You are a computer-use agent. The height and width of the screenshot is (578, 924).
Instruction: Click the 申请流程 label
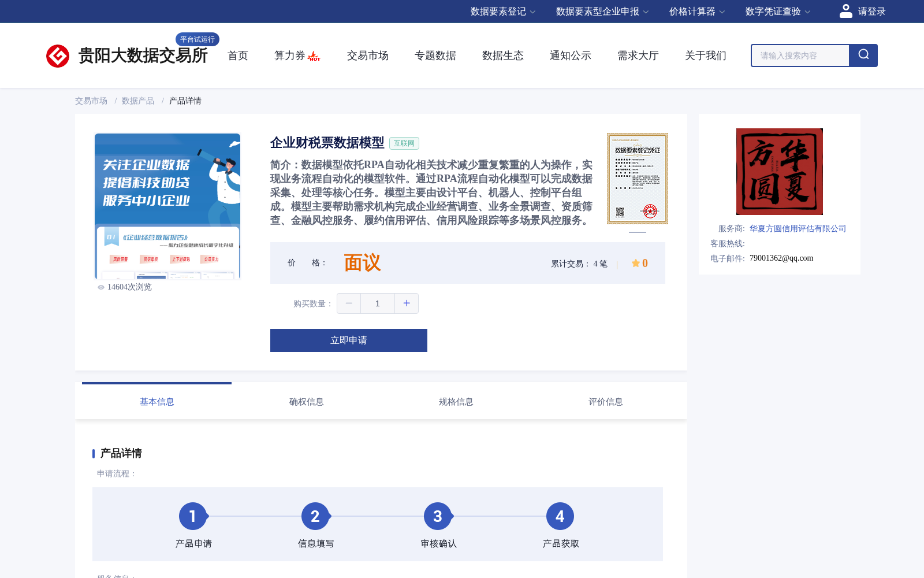coord(117,474)
